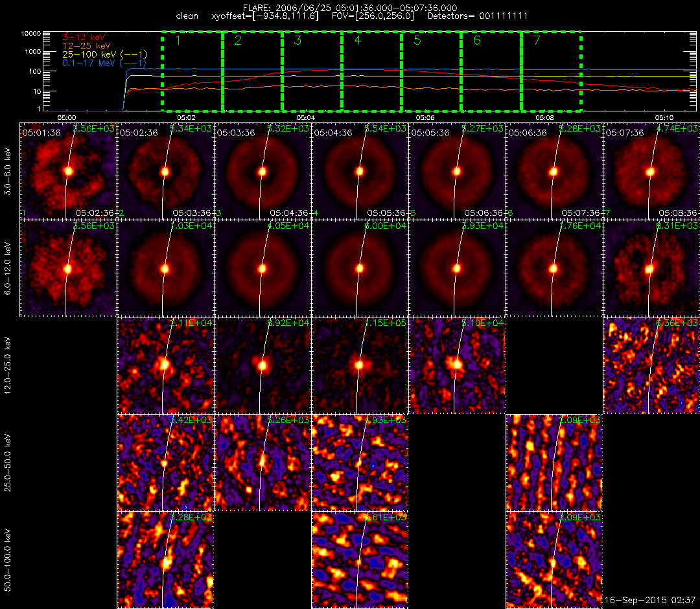The width and height of the screenshot is (700, 609).
Task: Click the 'Detectors= 001111111' header text
Action: pos(478,16)
